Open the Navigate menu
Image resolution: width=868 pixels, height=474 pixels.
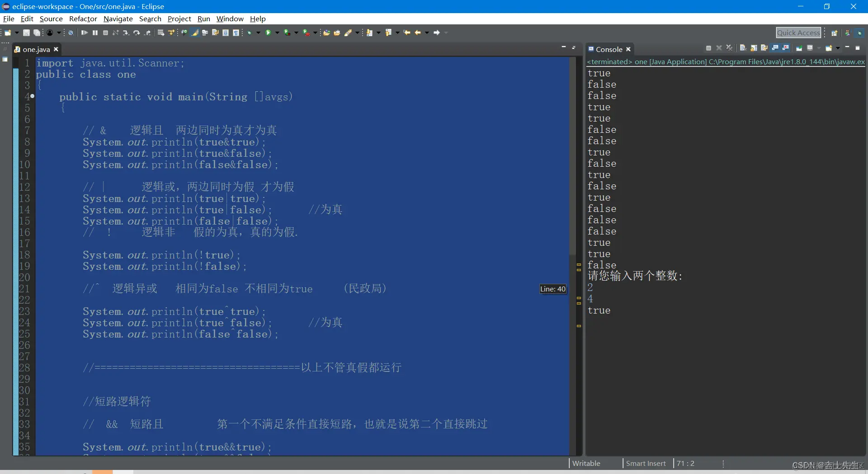pos(118,19)
